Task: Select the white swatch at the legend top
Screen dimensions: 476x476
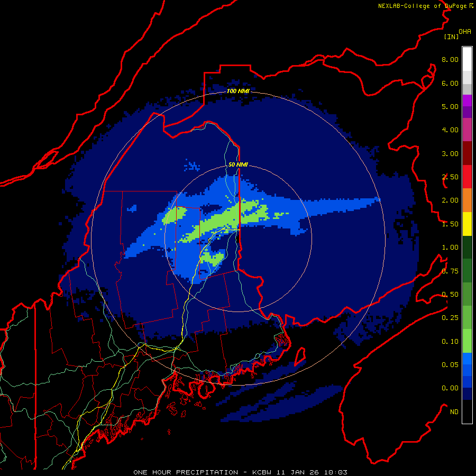Action: [467, 59]
